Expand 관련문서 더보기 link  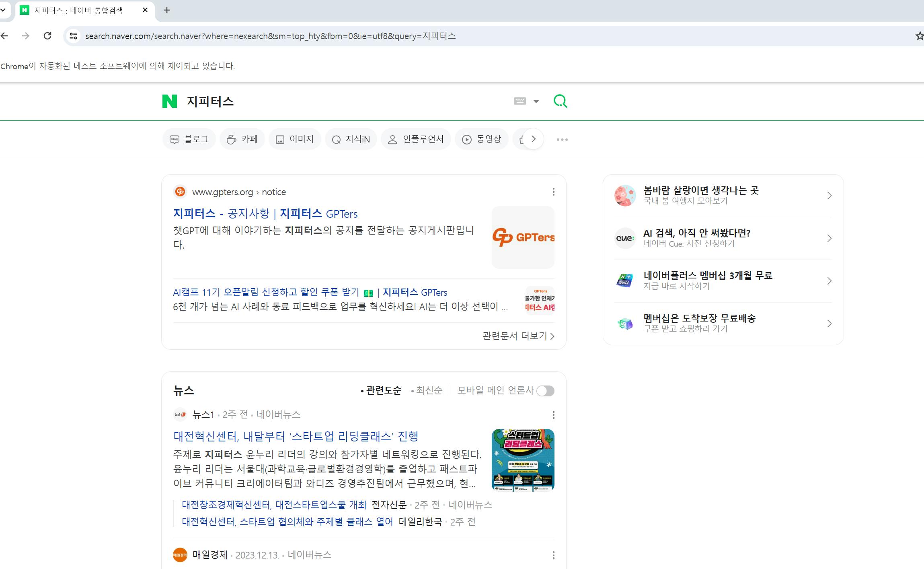pos(518,336)
